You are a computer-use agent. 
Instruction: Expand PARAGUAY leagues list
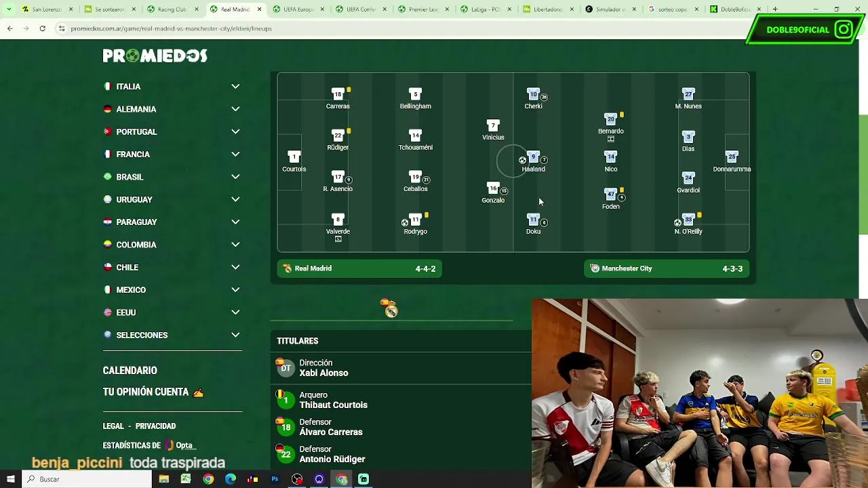[x=235, y=222]
